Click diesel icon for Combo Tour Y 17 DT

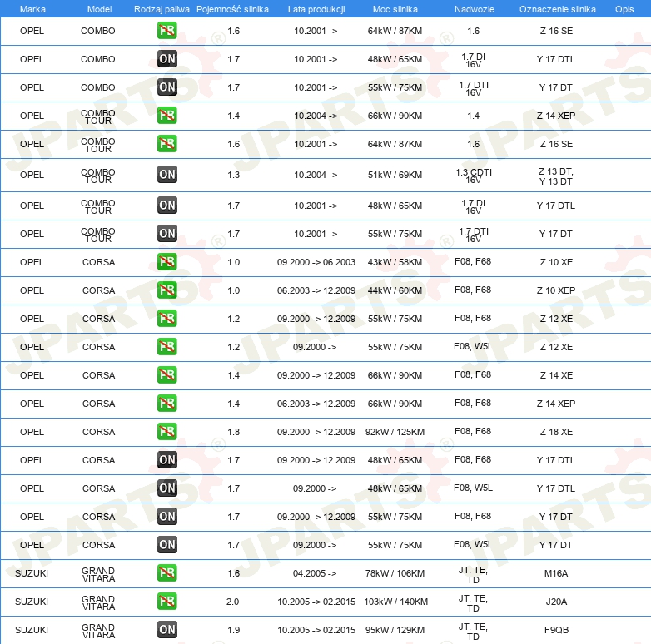click(x=166, y=233)
